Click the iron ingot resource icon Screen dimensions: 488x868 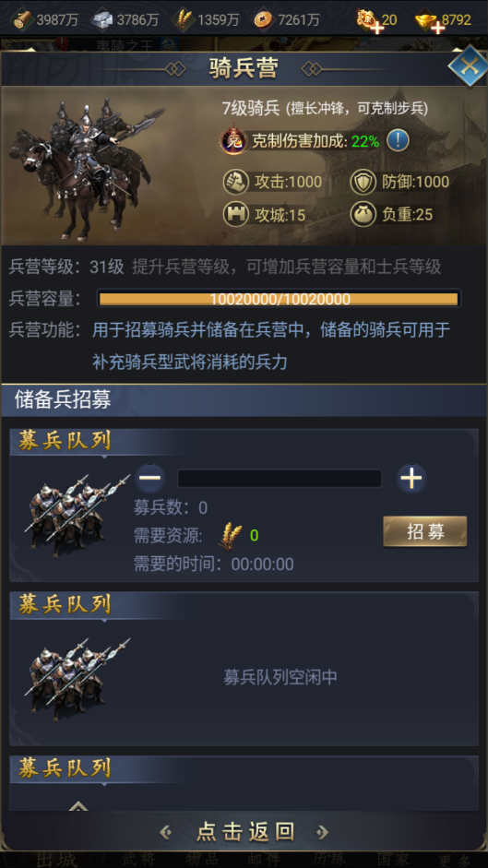point(102,20)
